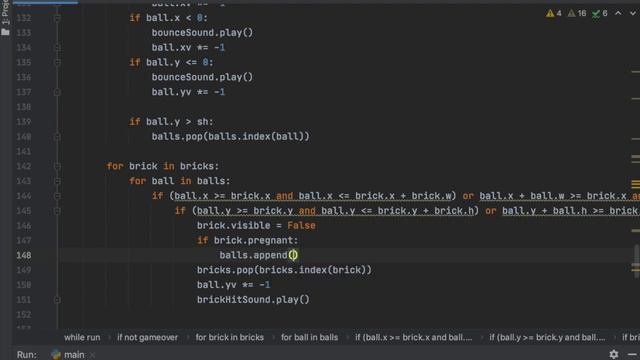Click the yellow warnings indicator showing 4

(554, 13)
